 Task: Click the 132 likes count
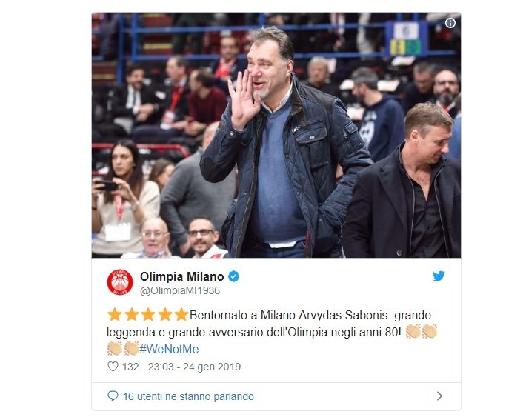point(130,367)
